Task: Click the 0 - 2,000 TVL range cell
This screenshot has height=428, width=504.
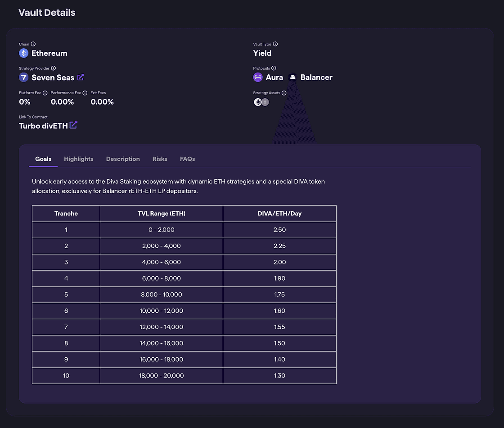Action: (162, 230)
